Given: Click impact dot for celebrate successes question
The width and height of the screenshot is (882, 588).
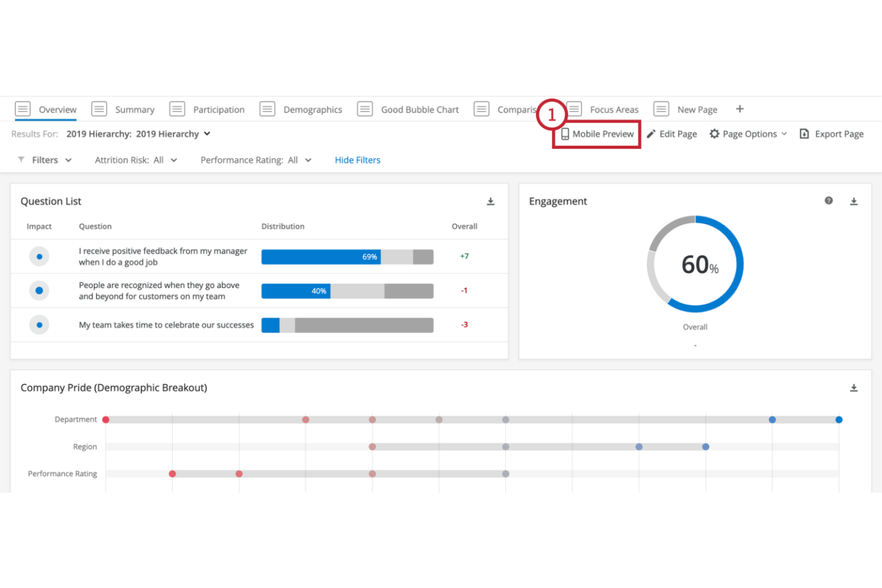Looking at the screenshot, I should point(39,325).
